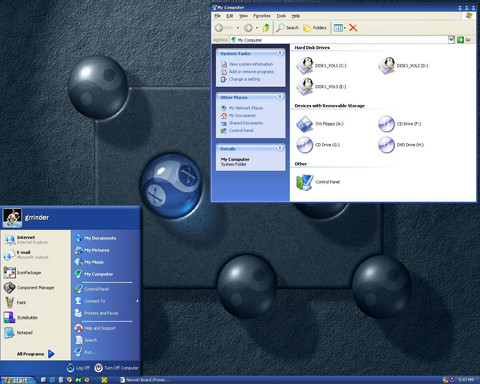The image size is (480, 384).
Task: Expand the Address bar dropdown
Action: click(x=451, y=40)
